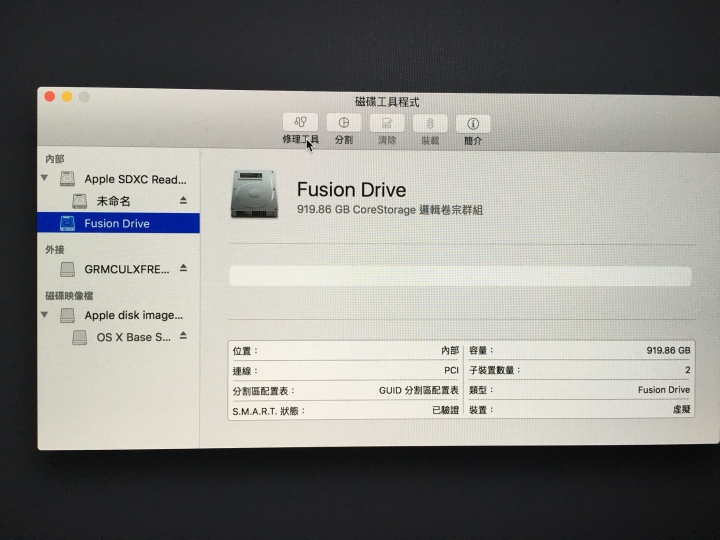The width and height of the screenshot is (720, 540).
Task: Eject the GRMCULXFRE external disk
Action: (183, 268)
